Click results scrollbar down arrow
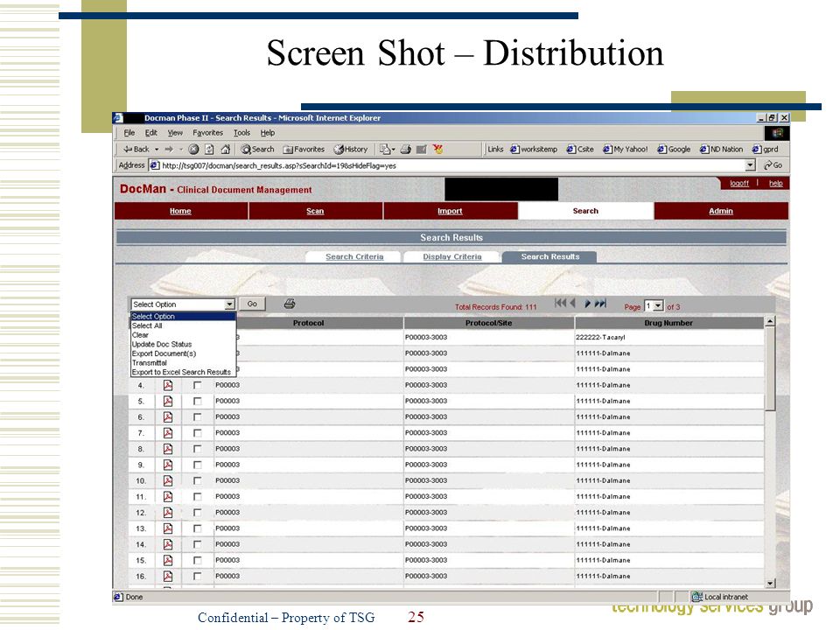This screenshot has width=840, height=630. coord(770,583)
